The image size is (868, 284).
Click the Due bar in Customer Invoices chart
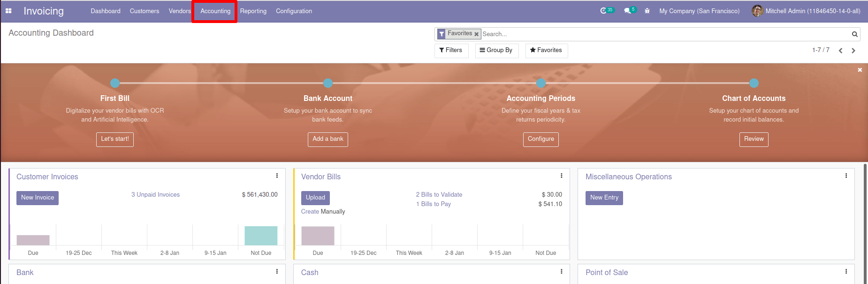pos(33,240)
